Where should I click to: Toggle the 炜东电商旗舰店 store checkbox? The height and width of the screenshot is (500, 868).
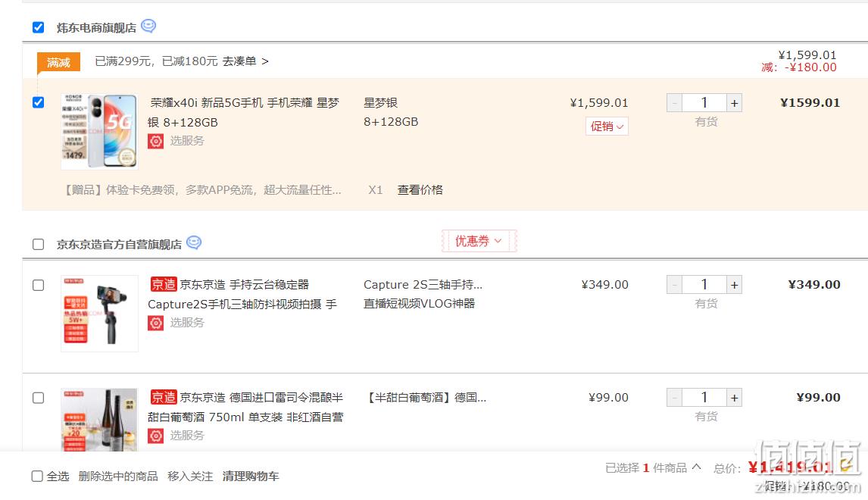(x=38, y=27)
